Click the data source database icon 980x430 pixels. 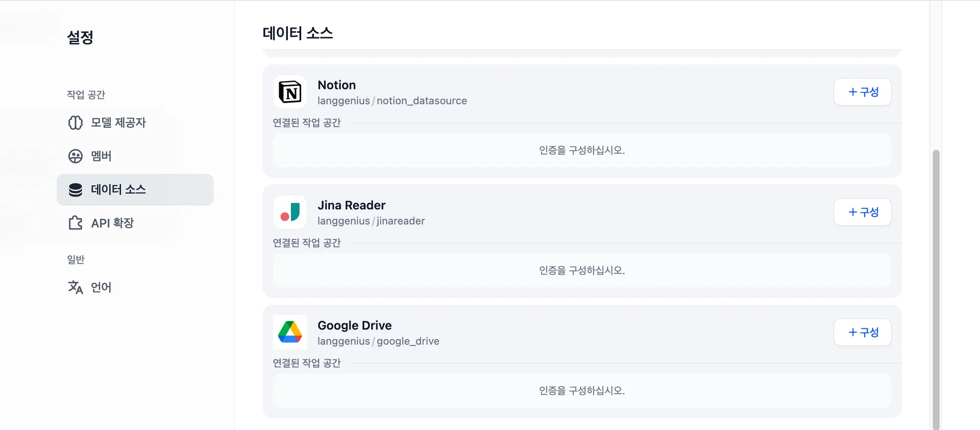click(x=76, y=190)
